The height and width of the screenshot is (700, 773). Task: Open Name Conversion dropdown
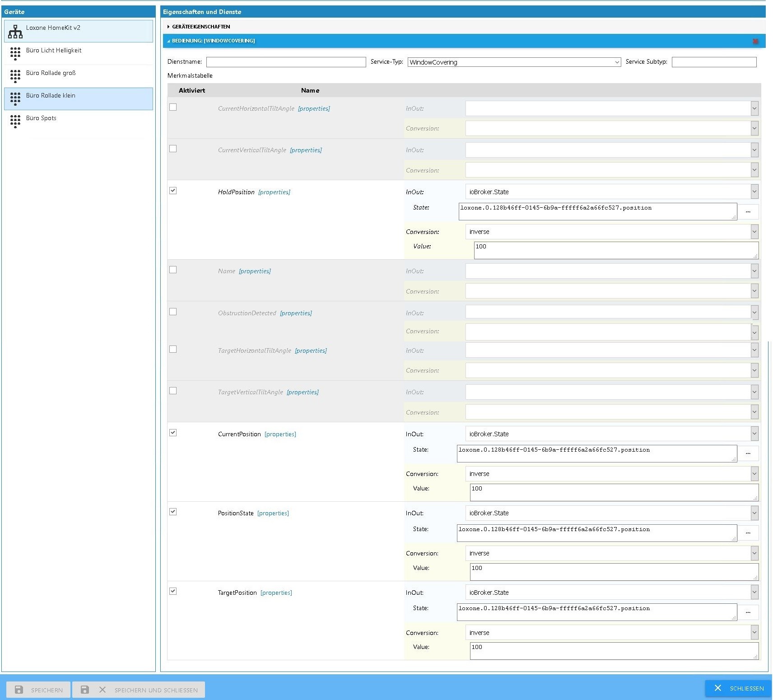tap(612, 291)
